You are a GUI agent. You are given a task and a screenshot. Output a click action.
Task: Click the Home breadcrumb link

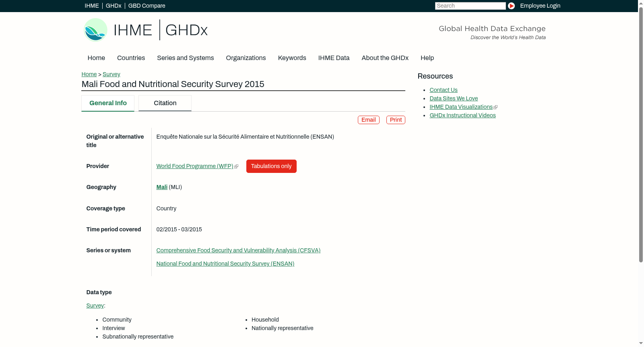[89, 74]
